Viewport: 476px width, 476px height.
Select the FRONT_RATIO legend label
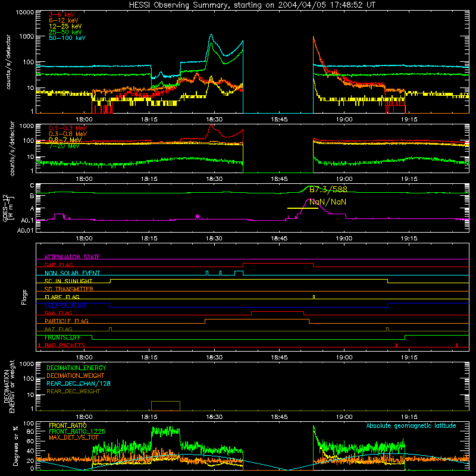coord(67,425)
